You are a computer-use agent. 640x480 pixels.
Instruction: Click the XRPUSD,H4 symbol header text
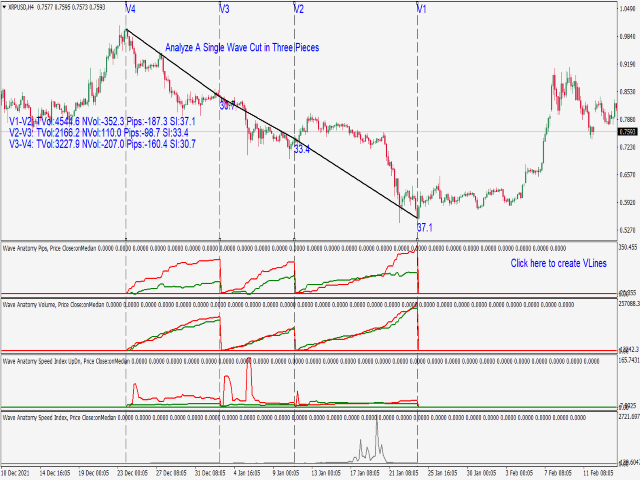point(20,7)
